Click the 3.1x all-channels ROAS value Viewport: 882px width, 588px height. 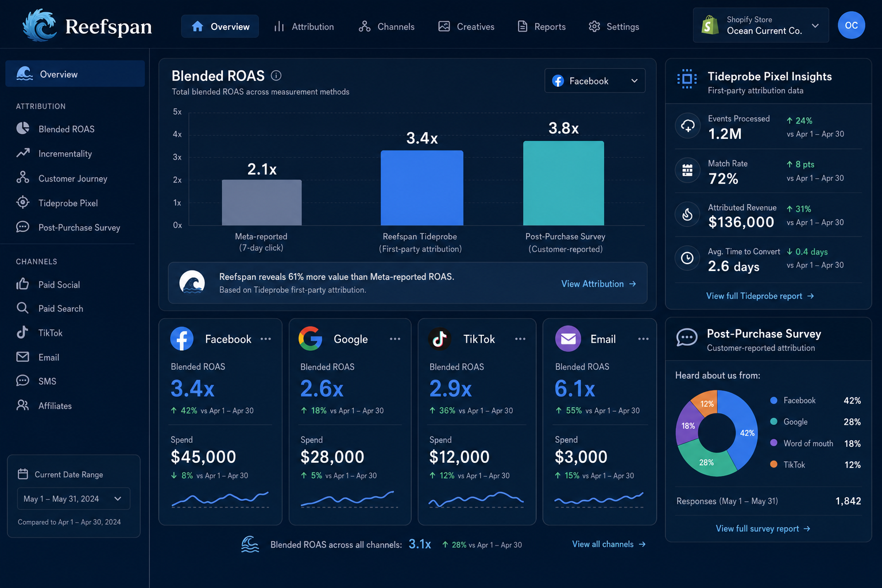[420, 544]
